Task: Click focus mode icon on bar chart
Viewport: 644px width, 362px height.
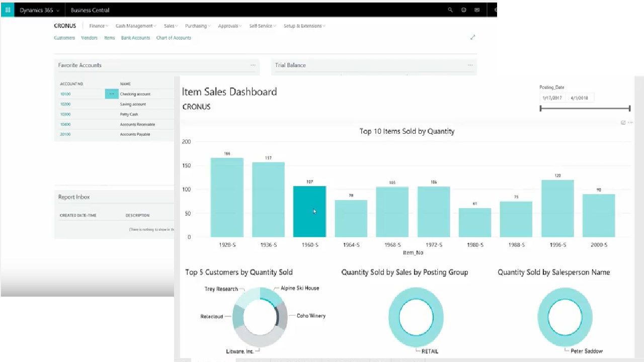Action: point(623,123)
